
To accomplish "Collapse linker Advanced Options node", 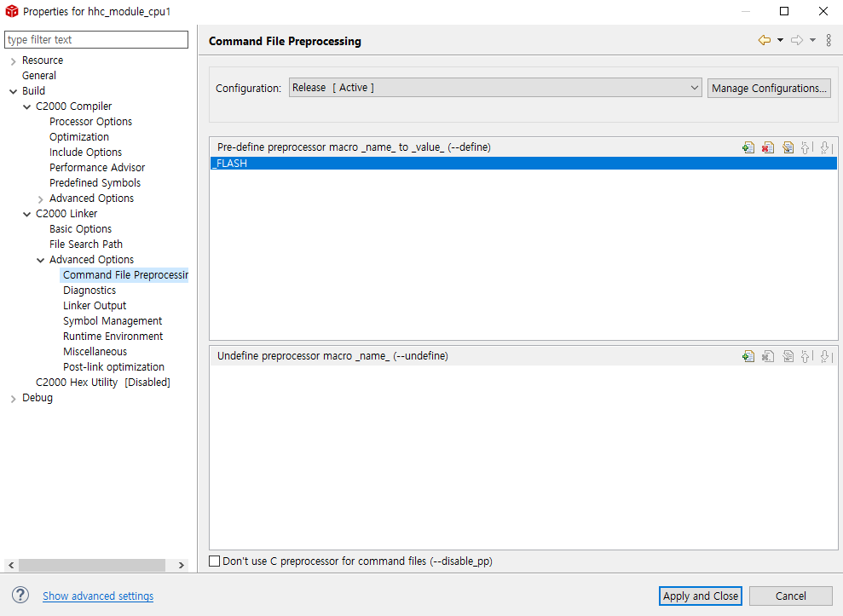I will (41, 260).
